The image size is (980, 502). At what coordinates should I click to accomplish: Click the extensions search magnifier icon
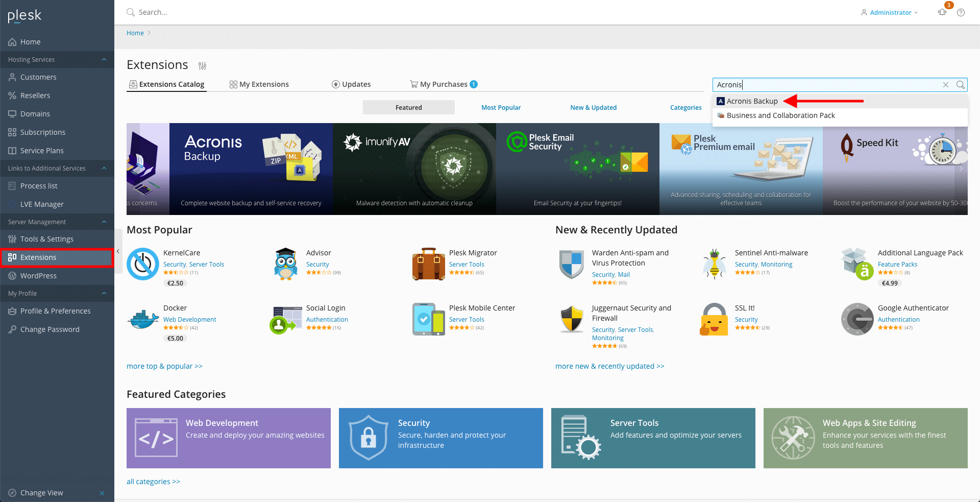point(961,85)
